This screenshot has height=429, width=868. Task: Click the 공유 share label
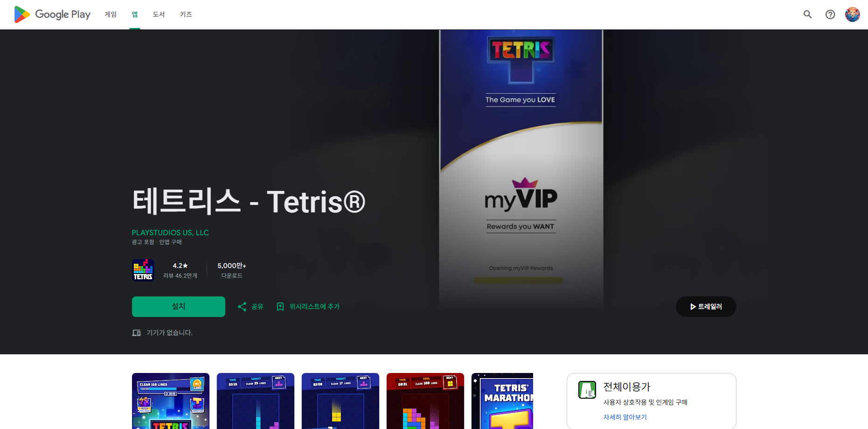pos(257,307)
